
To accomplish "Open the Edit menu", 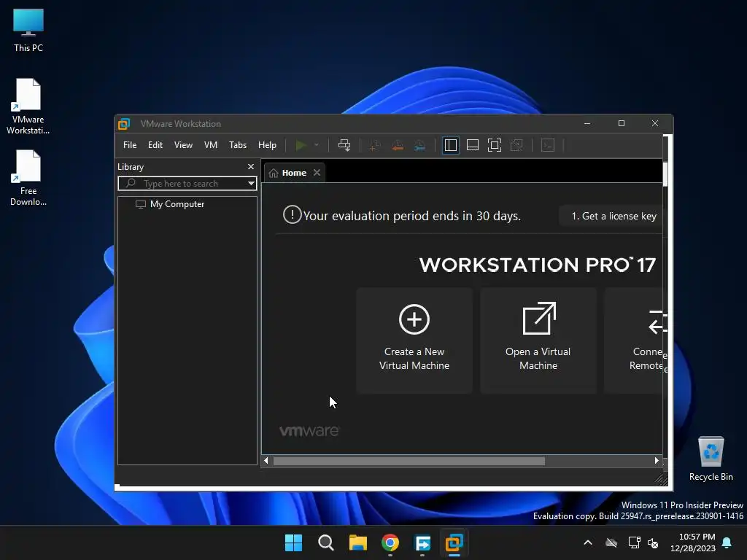I will (155, 145).
